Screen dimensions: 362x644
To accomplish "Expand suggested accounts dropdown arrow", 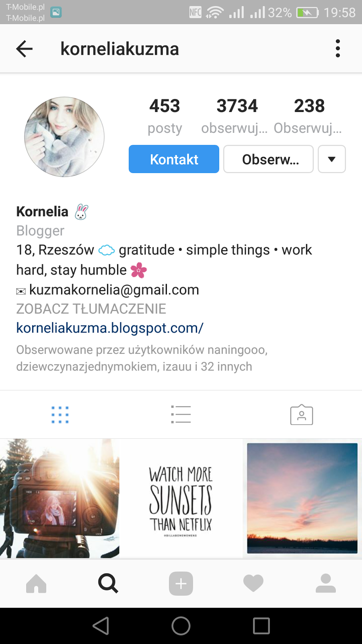I will (x=332, y=159).
